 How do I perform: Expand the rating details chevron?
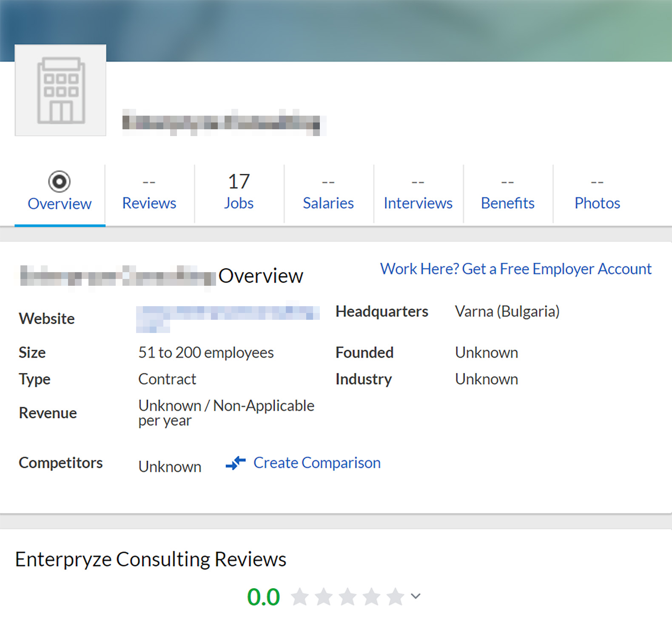pyautogui.click(x=416, y=596)
